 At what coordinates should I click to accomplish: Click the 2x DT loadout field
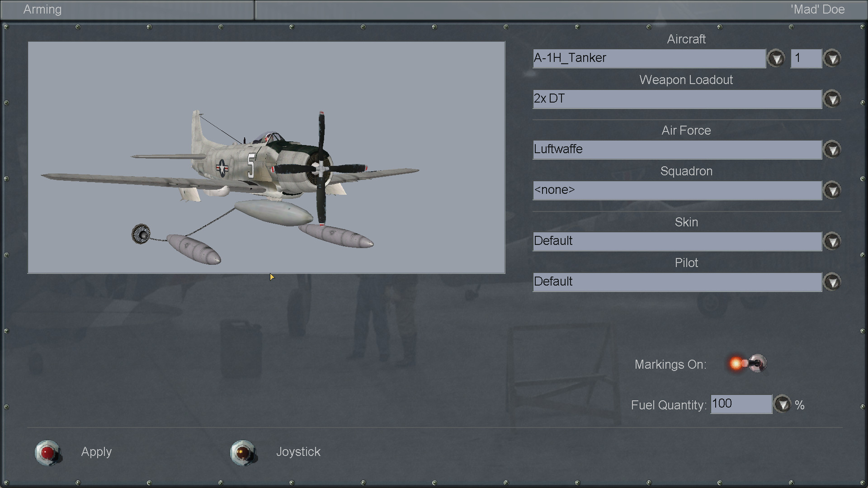(677, 99)
